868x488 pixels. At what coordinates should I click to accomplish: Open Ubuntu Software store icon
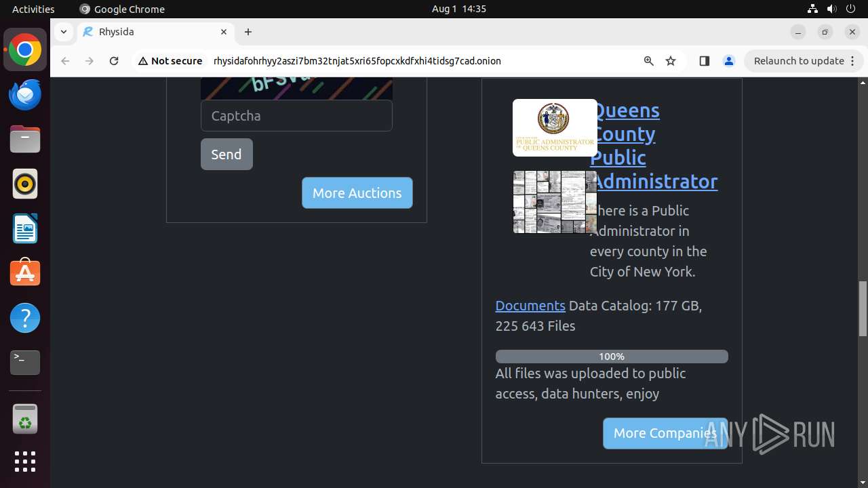(x=25, y=273)
